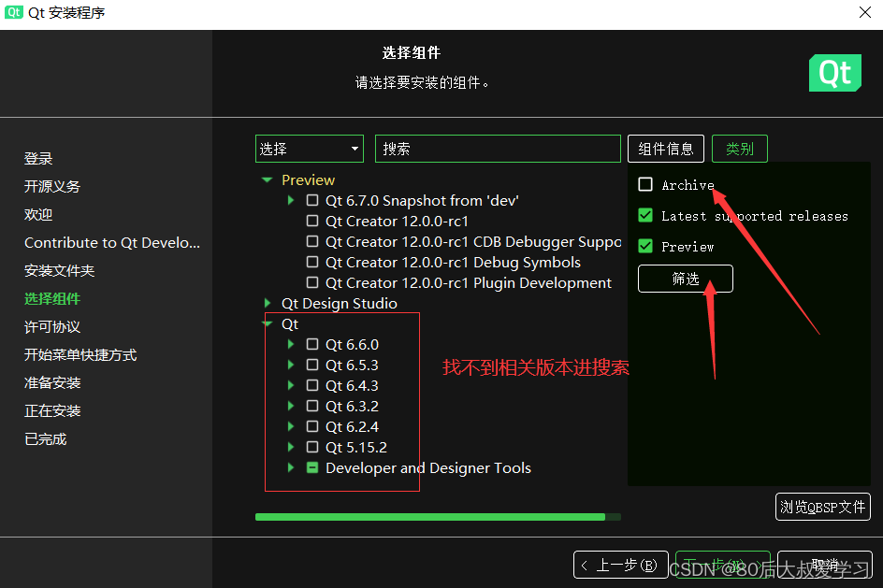Open the 组件信息 tab
The height and width of the screenshot is (588, 883).
click(x=666, y=149)
